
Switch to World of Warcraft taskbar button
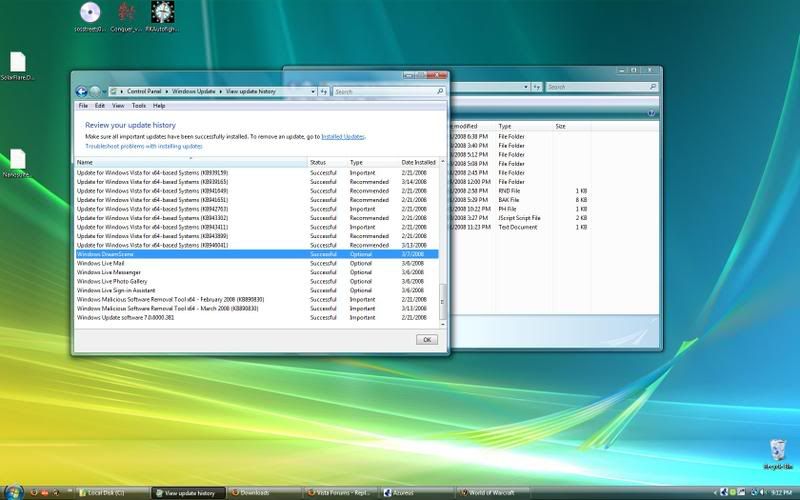pos(492,493)
